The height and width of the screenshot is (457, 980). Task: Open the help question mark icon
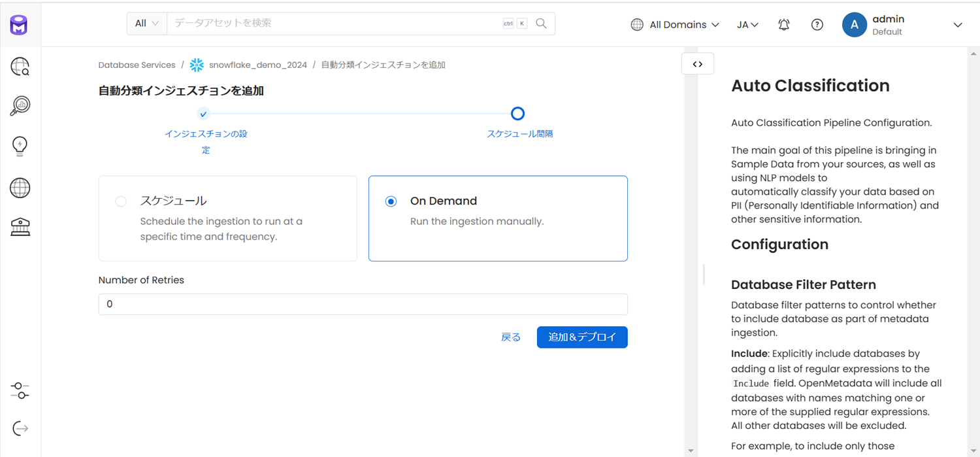(x=817, y=25)
